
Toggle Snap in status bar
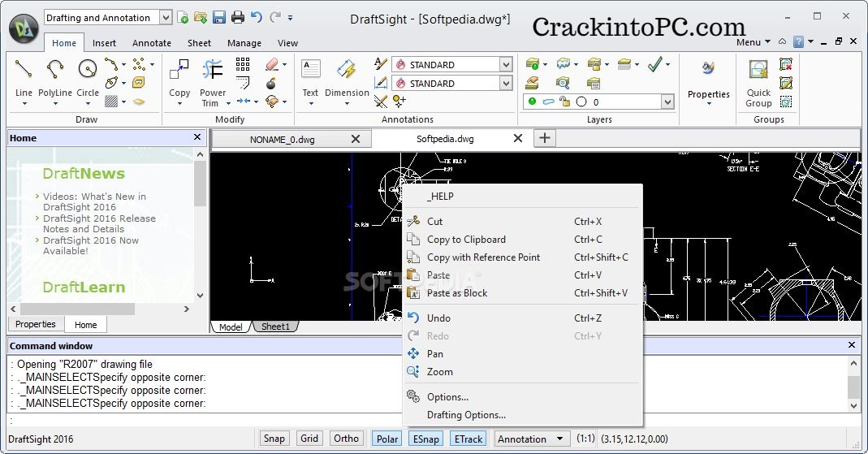(274, 439)
